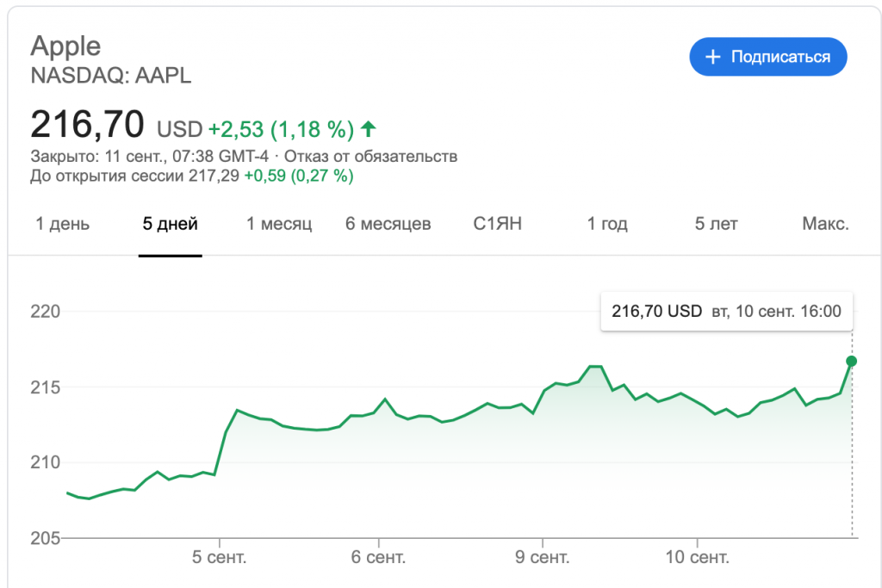Viewport: 882px width, 588px height.
Task: Click the green data point at chart end
Action: [x=852, y=361]
